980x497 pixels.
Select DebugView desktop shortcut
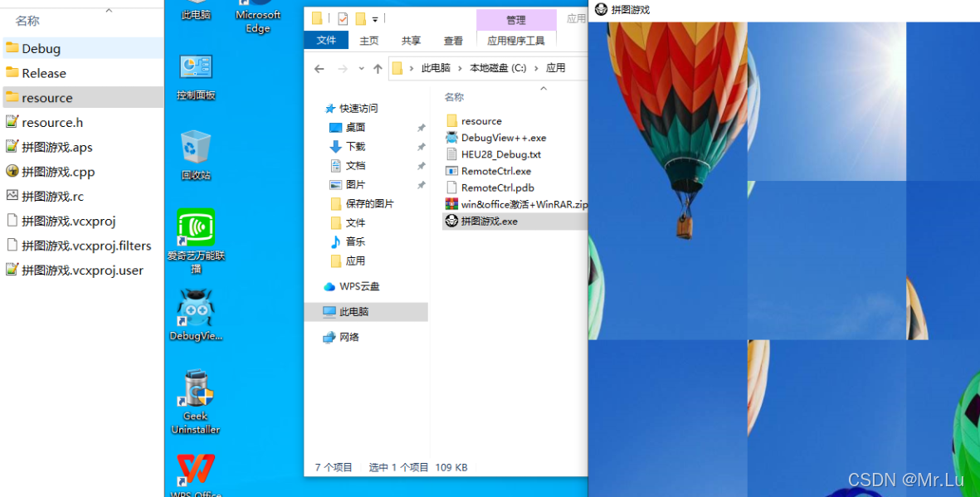pyautogui.click(x=196, y=314)
